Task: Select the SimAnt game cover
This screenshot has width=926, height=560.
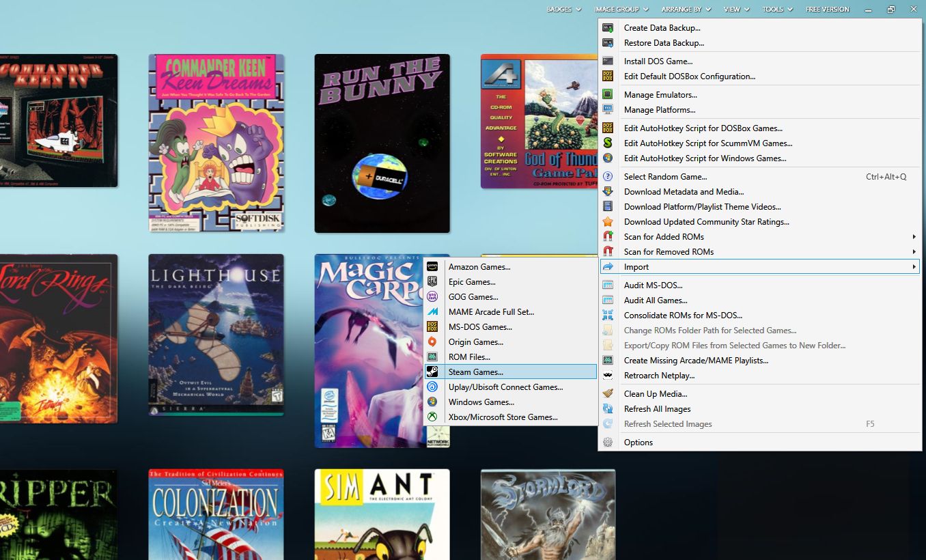Action: click(382, 514)
